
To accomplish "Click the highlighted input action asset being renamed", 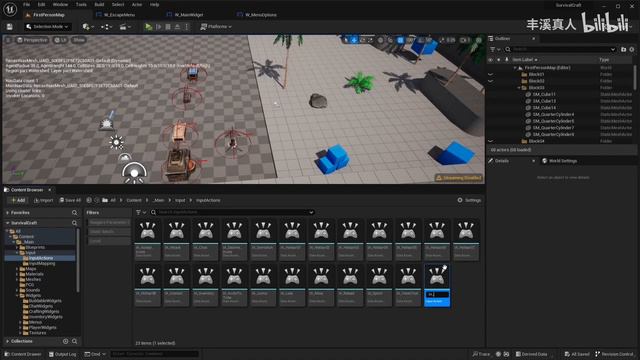I will coord(437,285).
